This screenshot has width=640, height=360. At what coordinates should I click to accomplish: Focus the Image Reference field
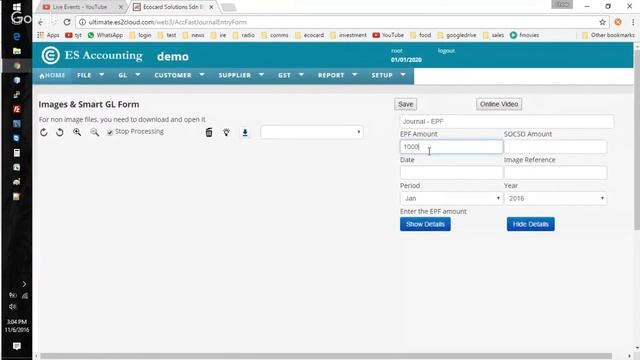pyautogui.click(x=556, y=173)
